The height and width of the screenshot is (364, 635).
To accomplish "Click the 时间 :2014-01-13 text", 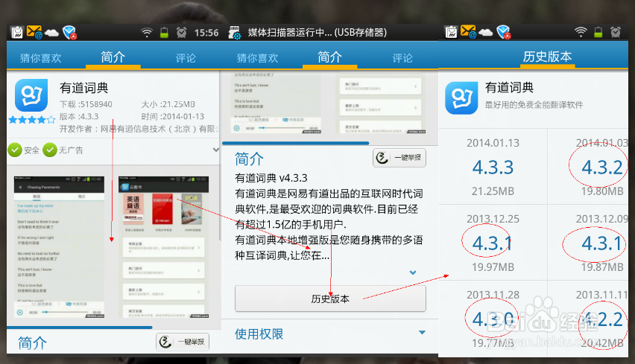I will pos(172,116).
